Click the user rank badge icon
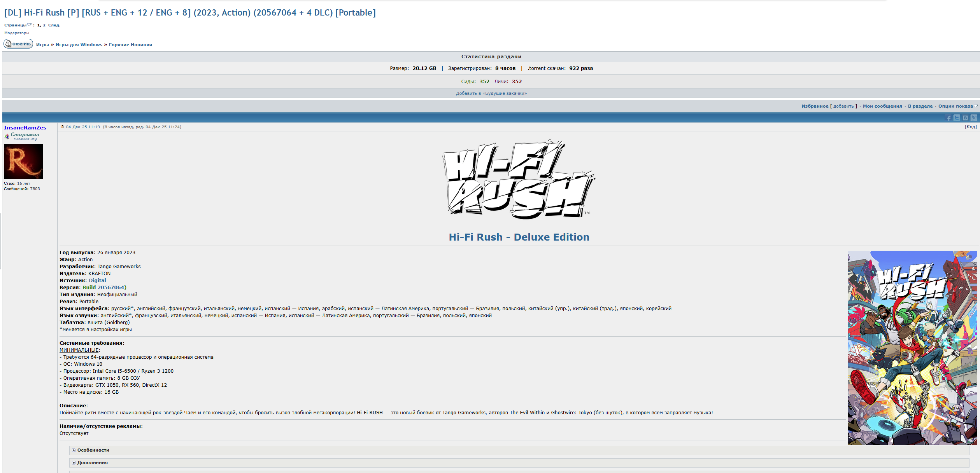 coord(7,136)
